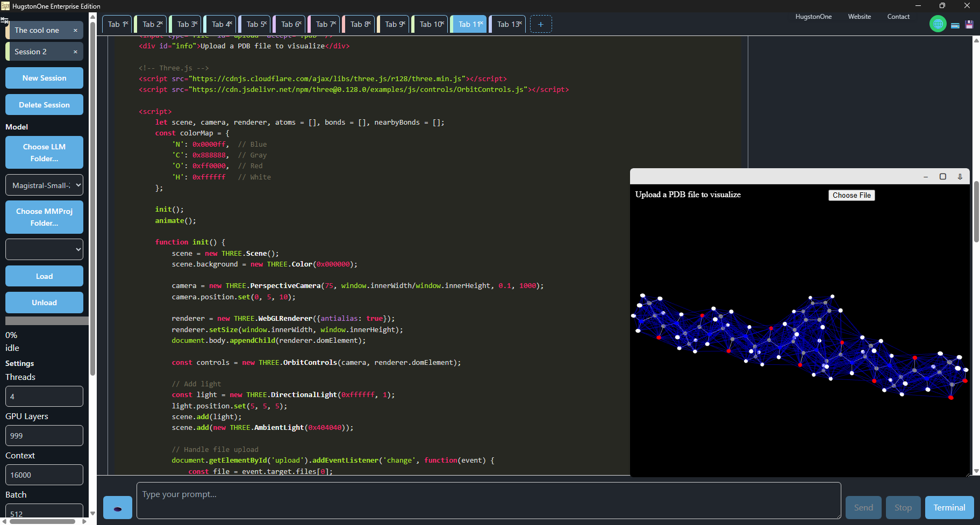Click the model loading progress bar

pos(47,321)
